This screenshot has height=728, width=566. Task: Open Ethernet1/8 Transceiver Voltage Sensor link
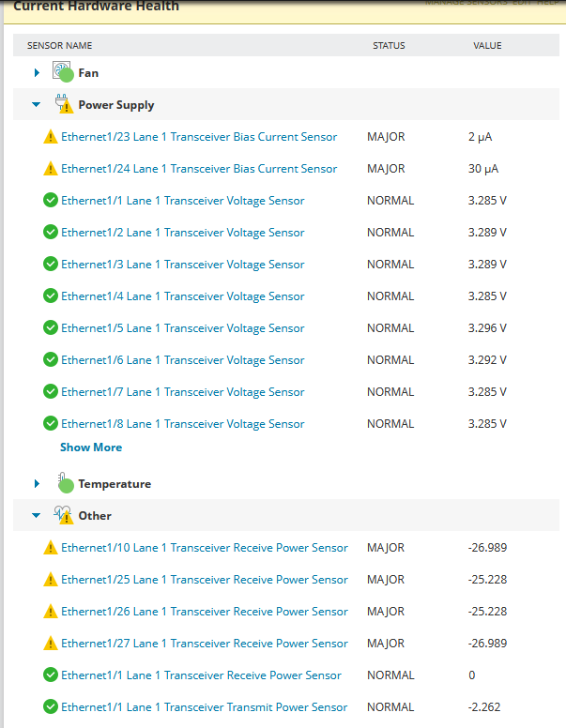tap(183, 424)
